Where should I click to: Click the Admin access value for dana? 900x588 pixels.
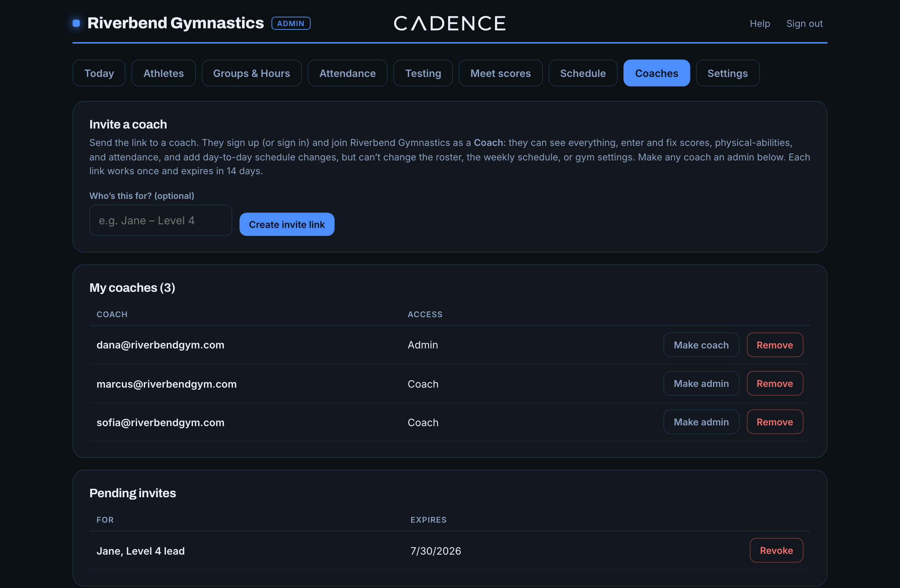click(x=423, y=345)
